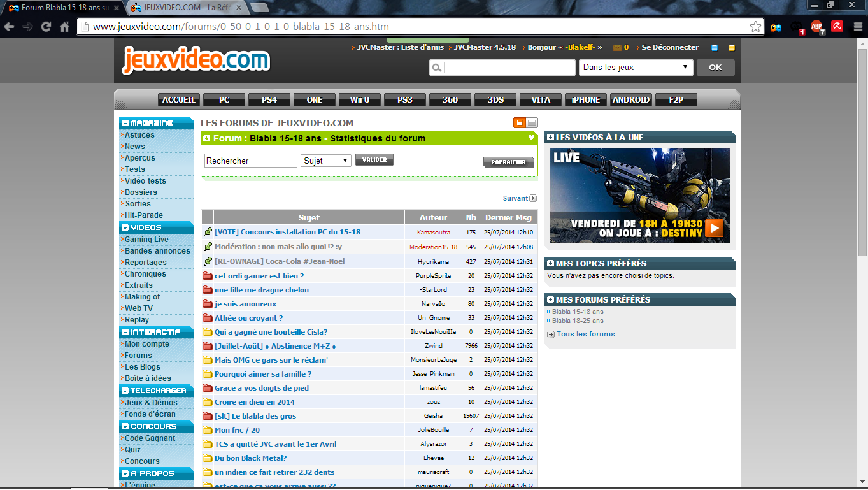
Task: Select the orange compact forum view toggle
Action: [x=520, y=123]
